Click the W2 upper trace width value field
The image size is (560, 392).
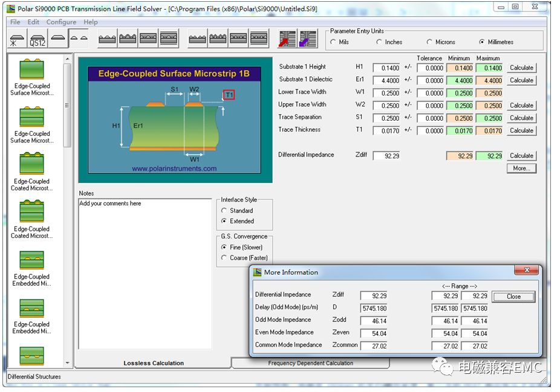386,106
